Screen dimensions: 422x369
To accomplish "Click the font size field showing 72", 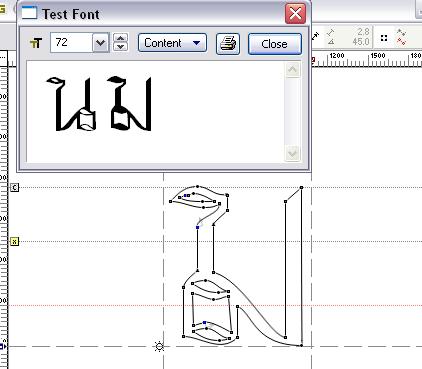I will [x=71, y=43].
